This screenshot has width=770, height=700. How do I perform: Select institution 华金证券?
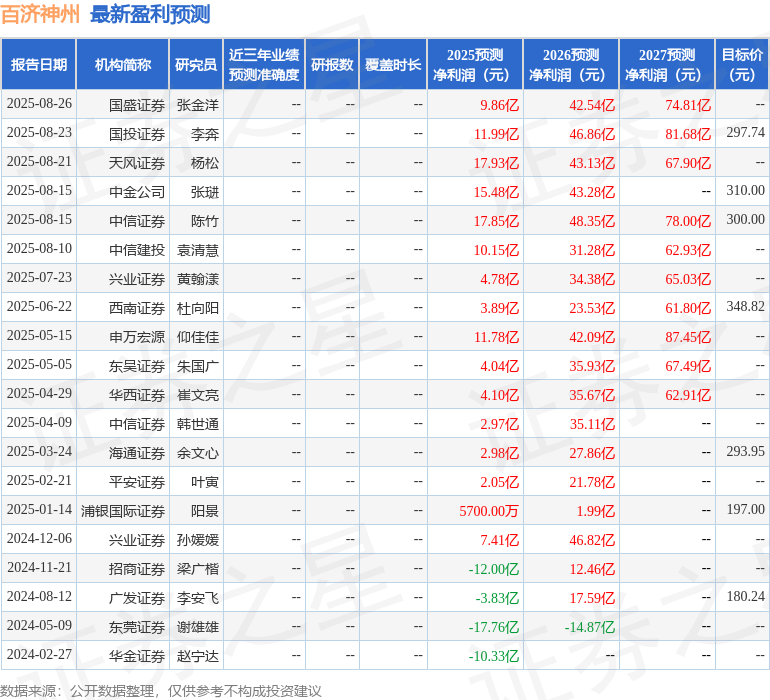(x=137, y=655)
